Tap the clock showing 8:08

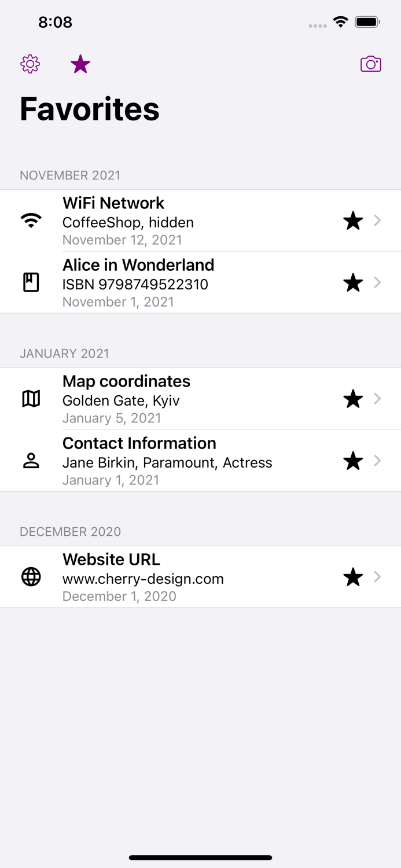tap(56, 22)
